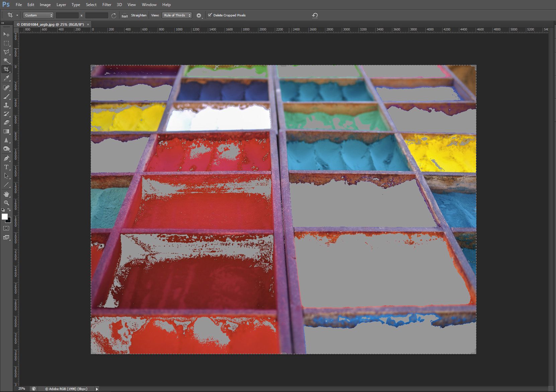Reset the crop box with undo arrow
This screenshot has width=556, height=392.
pyautogui.click(x=315, y=15)
